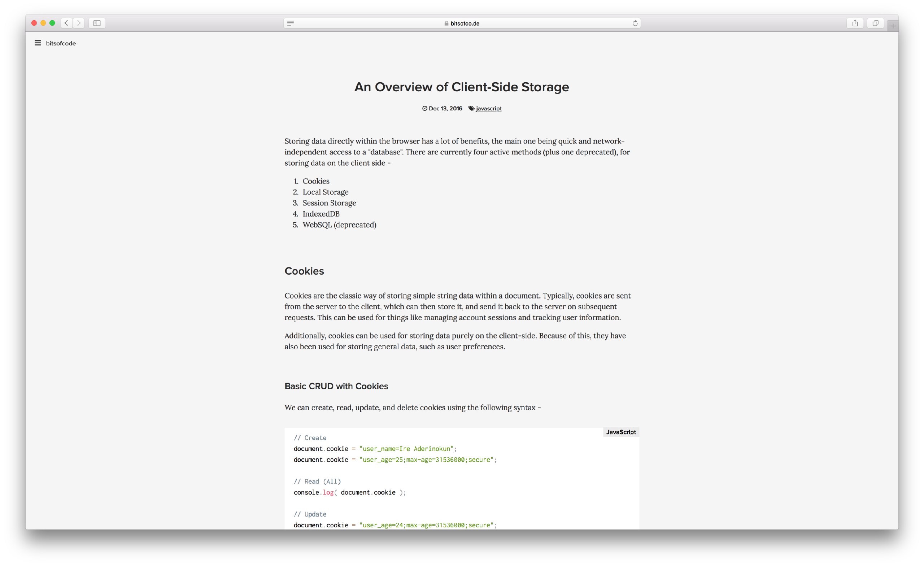Open the javascript tag link
The height and width of the screenshot is (566, 924).
489,108
